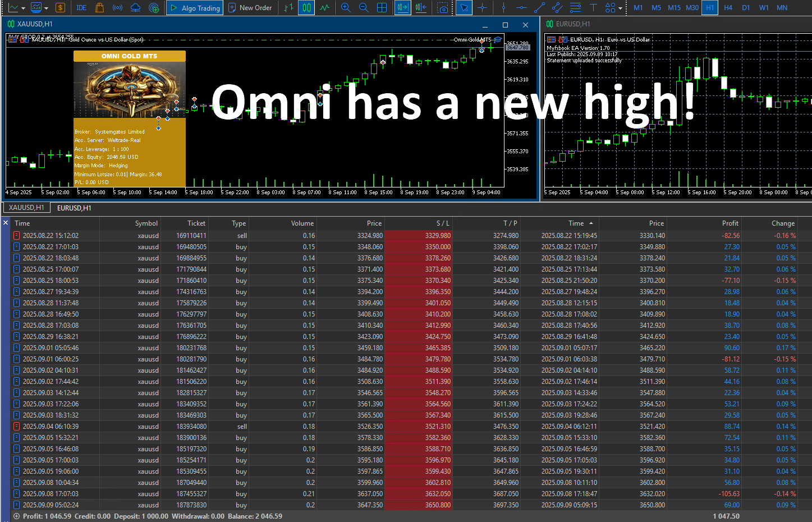
Task: Select the trendline drawing tool
Action: (x=539, y=8)
